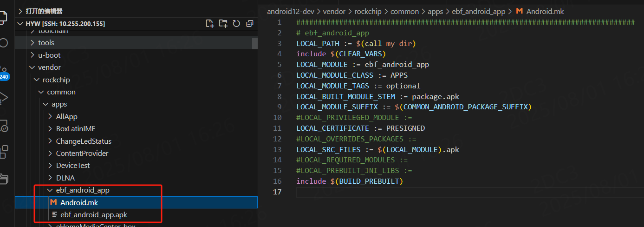
Task: Expand the tools folder chevron
Action: pyautogui.click(x=32, y=43)
